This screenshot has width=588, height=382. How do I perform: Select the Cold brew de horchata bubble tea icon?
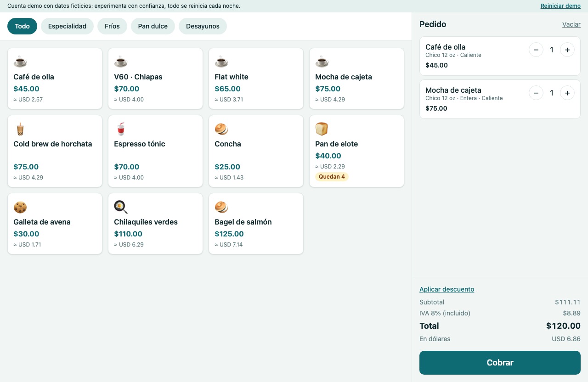20,129
